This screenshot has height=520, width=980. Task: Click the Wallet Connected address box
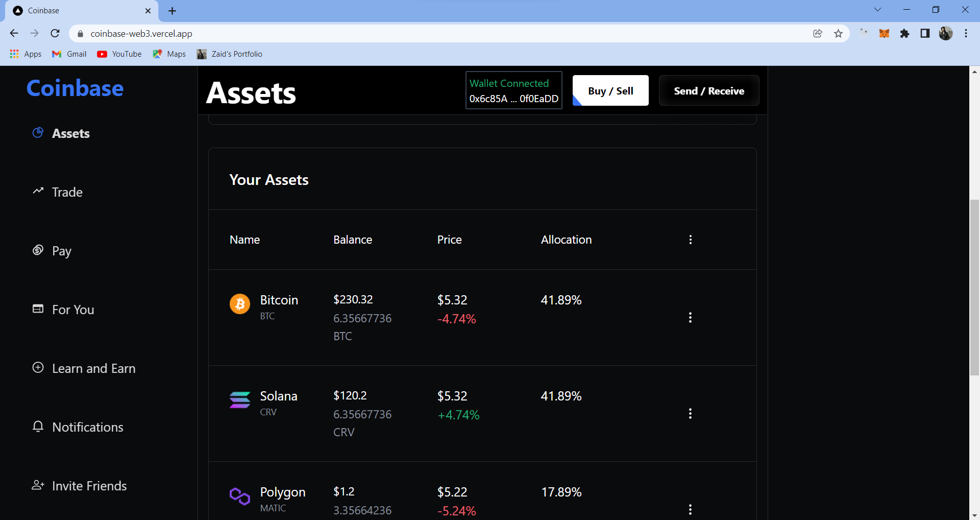pos(514,90)
